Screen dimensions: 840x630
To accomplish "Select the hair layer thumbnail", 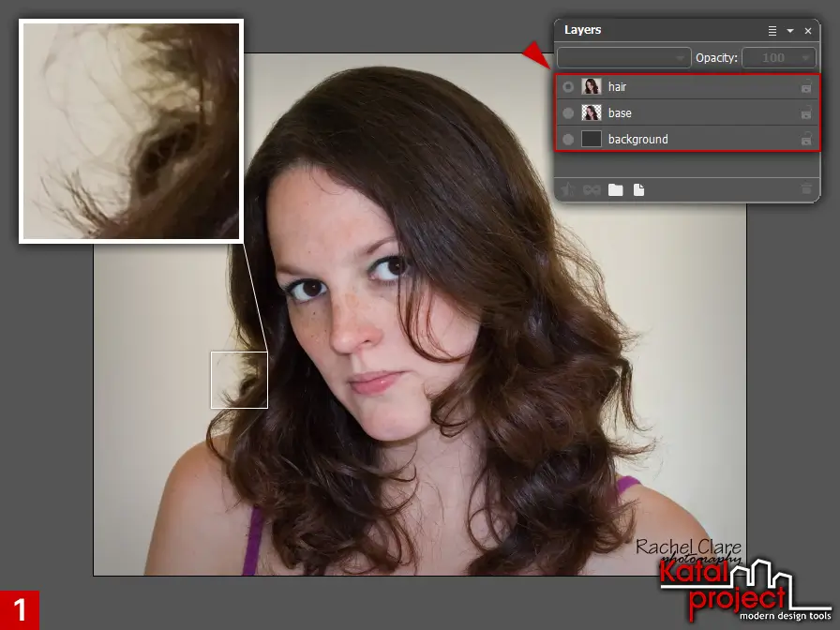I will tap(592, 86).
